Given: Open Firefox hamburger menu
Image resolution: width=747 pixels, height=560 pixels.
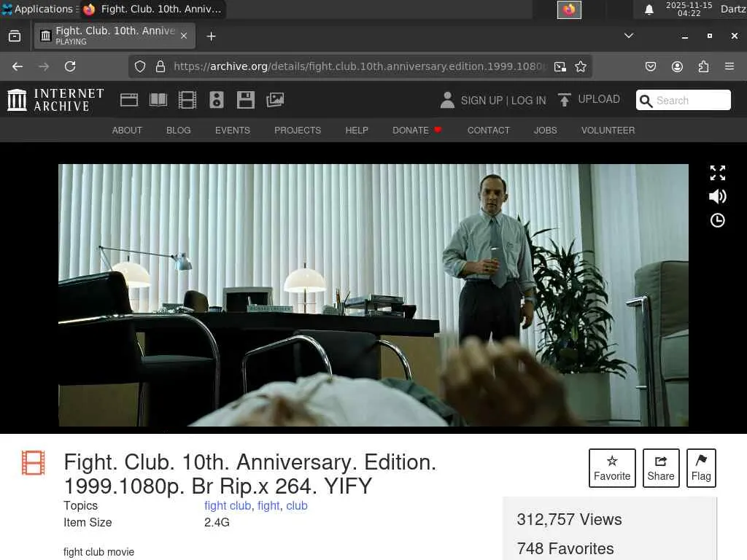Looking at the screenshot, I should [x=729, y=66].
